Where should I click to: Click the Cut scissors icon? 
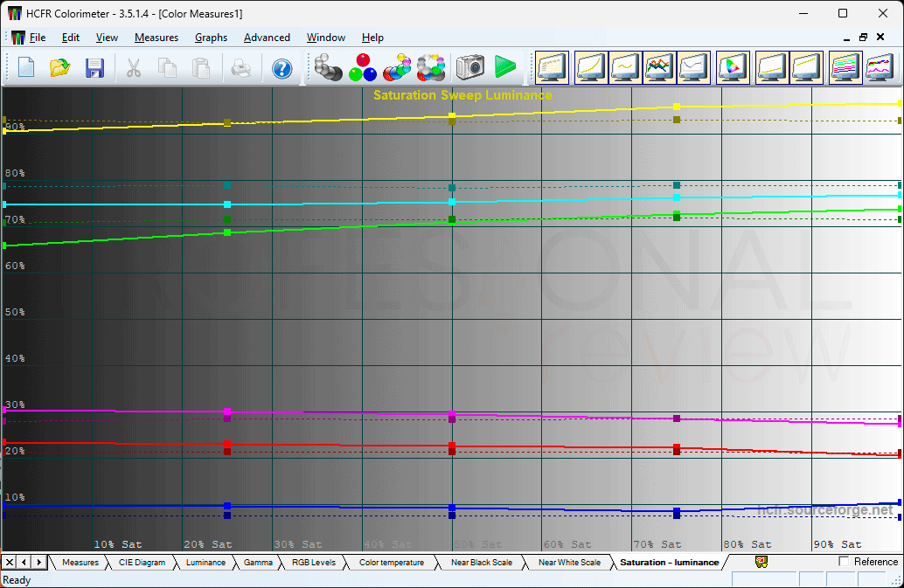tap(134, 68)
